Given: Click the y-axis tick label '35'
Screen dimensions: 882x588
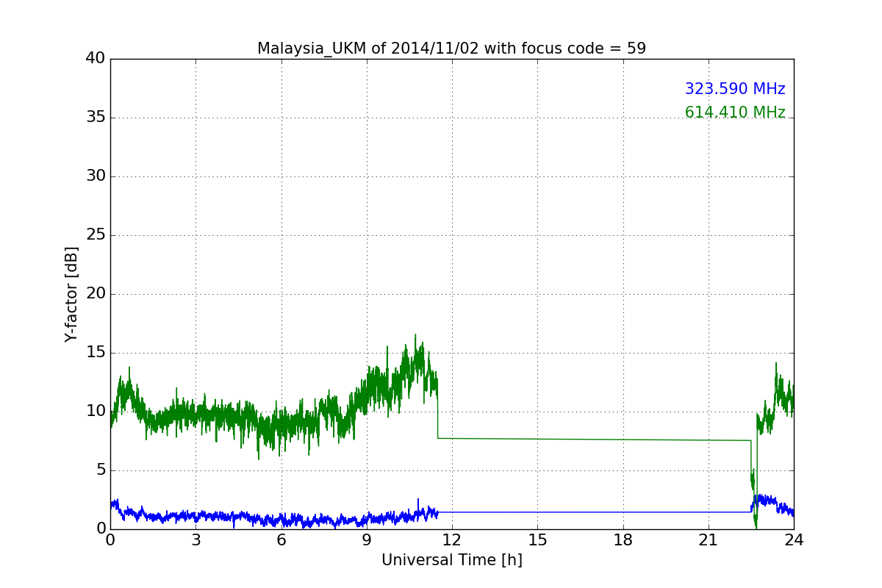Looking at the screenshot, I should pyautogui.click(x=96, y=118).
